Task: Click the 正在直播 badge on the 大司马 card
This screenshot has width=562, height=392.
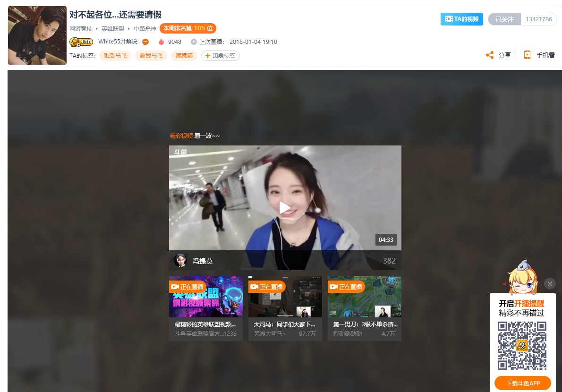Action: pos(267,287)
